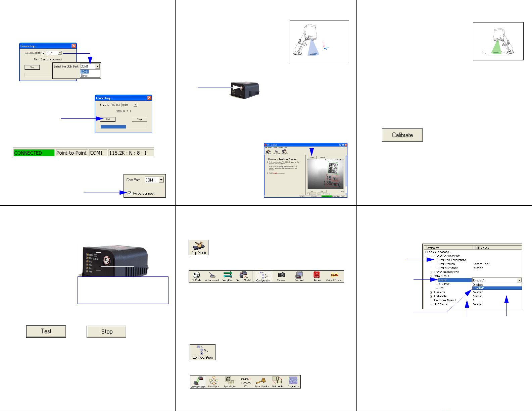Viewport: 532px width, 411px height.
Task: Choose Disabled in the RS232 dropdown list
Action: (497, 285)
